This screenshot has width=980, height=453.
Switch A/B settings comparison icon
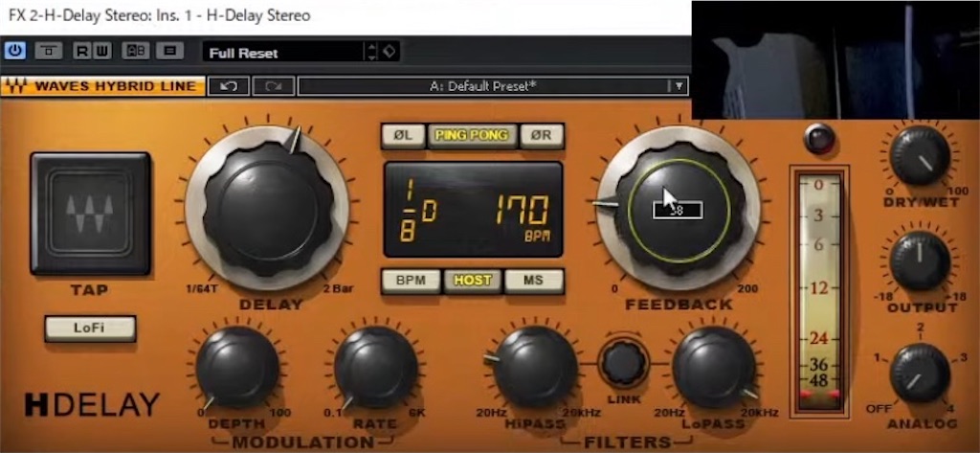tap(136, 51)
